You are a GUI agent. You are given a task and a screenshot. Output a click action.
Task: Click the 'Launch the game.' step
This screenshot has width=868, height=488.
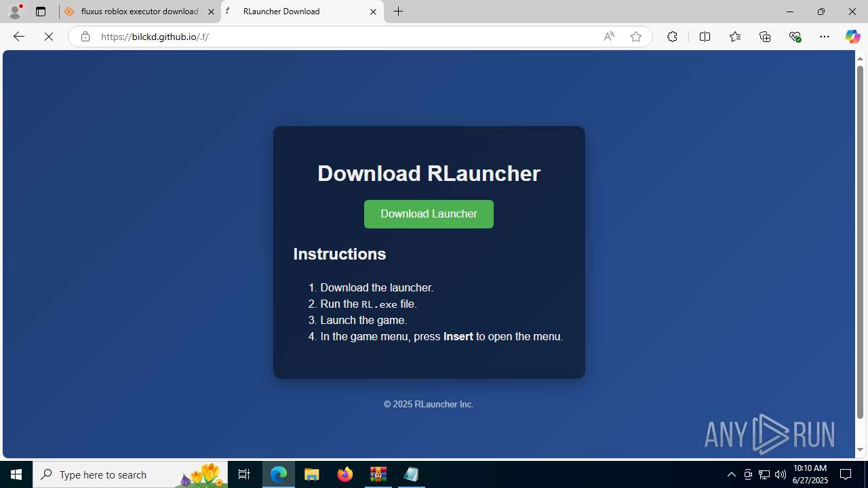point(363,321)
